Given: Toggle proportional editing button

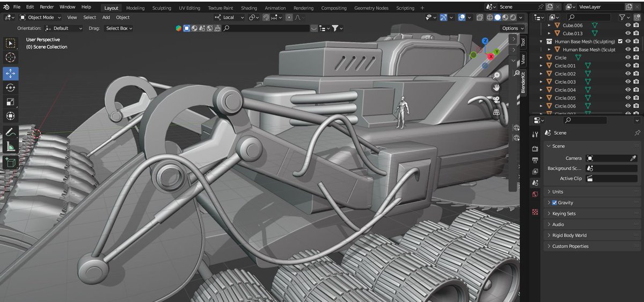Looking at the screenshot, I should coord(290,17).
